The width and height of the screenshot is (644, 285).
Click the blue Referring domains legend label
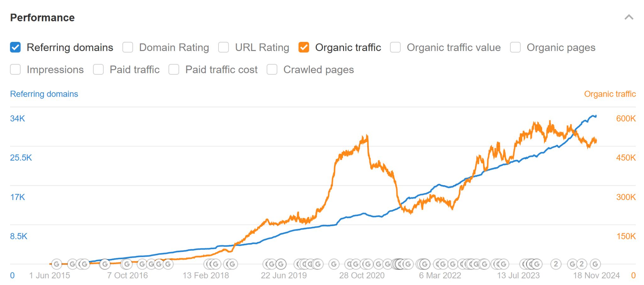coord(44,94)
